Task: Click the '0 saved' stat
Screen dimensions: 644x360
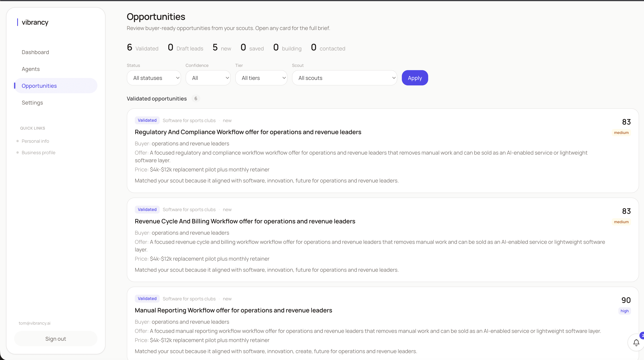Action: click(252, 47)
